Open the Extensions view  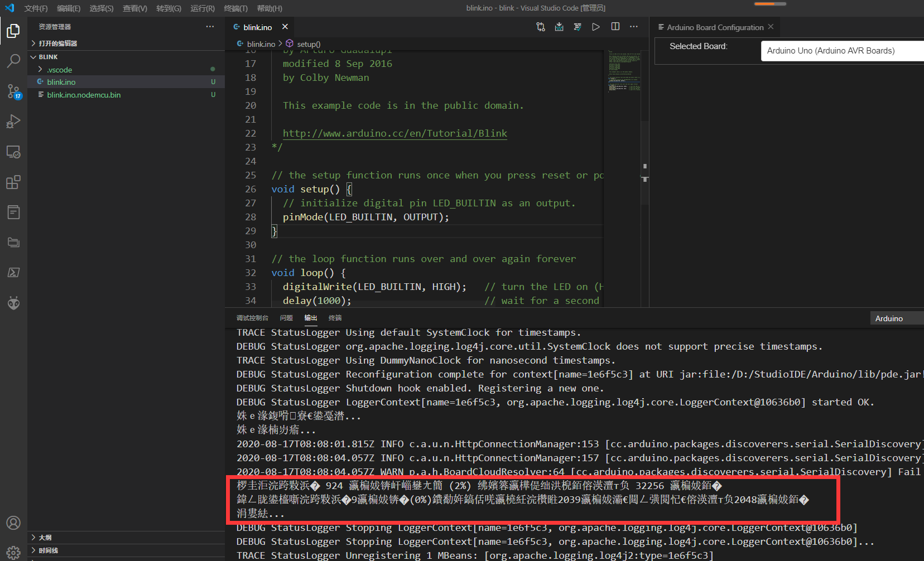(13, 182)
